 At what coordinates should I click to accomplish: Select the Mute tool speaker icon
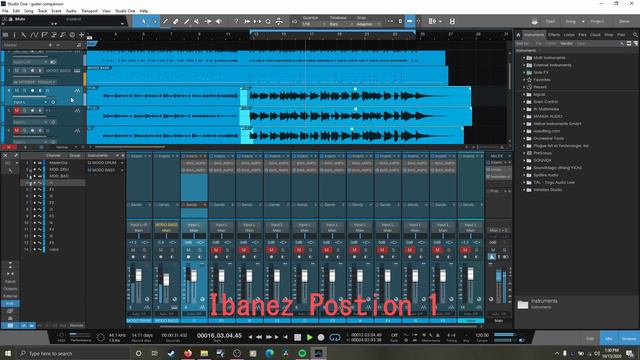pyautogui.click(x=197, y=21)
